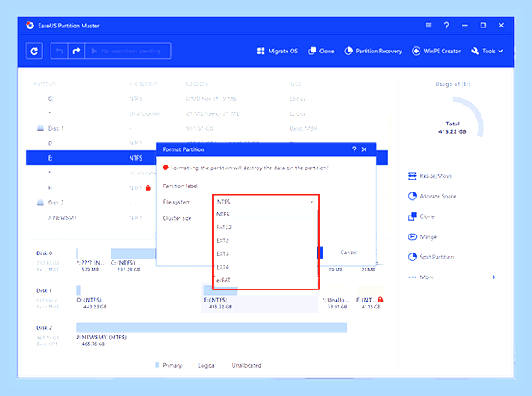Select the Disk 1 row in partition list
Viewport: 532px width, 396px height.
[206, 128]
